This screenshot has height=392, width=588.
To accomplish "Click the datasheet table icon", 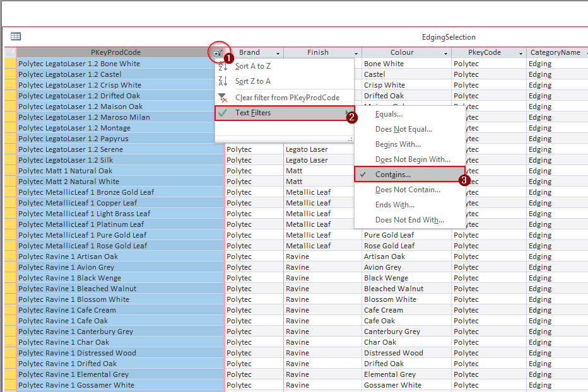I will (16, 37).
